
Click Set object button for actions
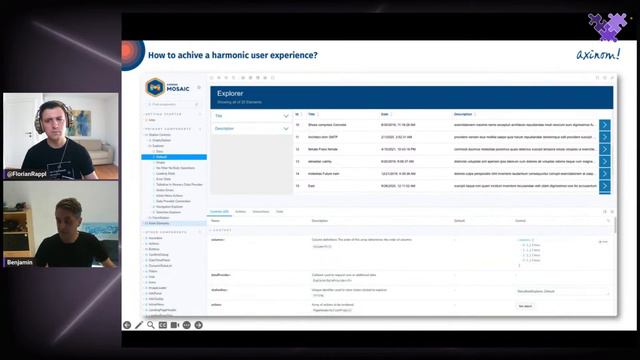525,306
